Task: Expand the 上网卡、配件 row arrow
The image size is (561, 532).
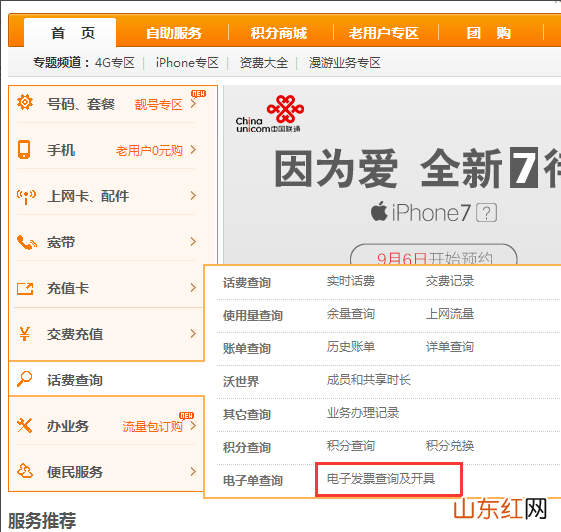Action: [194, 195]
